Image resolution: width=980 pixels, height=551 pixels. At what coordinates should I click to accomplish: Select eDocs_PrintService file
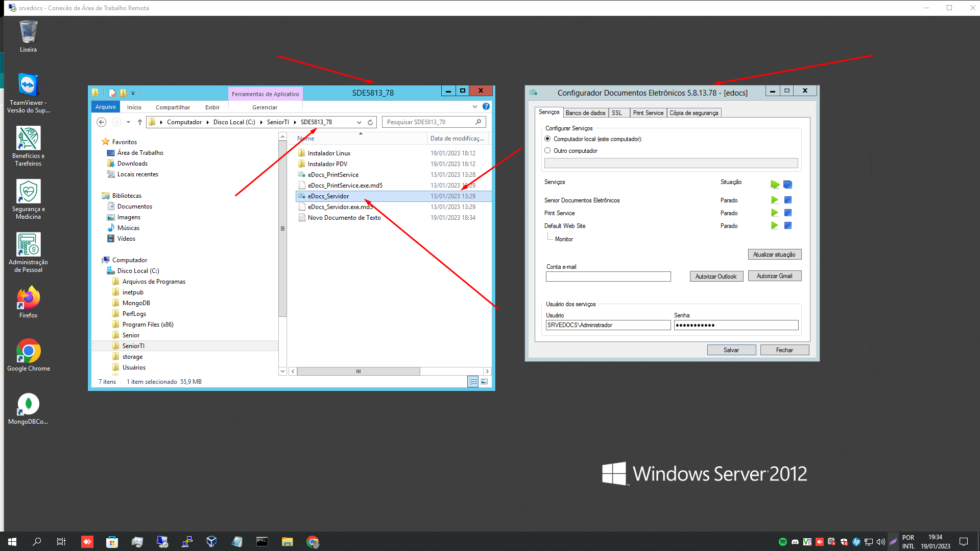(333, 175)
